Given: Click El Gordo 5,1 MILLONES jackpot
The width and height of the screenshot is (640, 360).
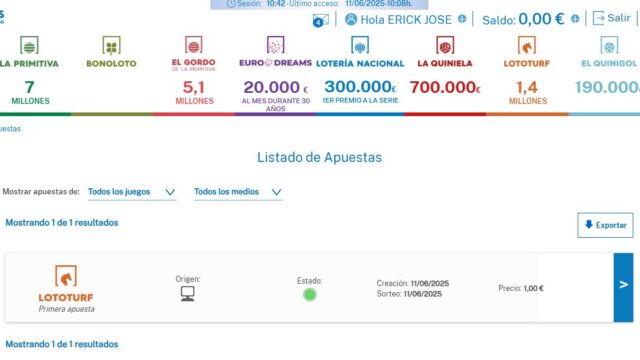Looking at the screenshot, I should [194, 93].
